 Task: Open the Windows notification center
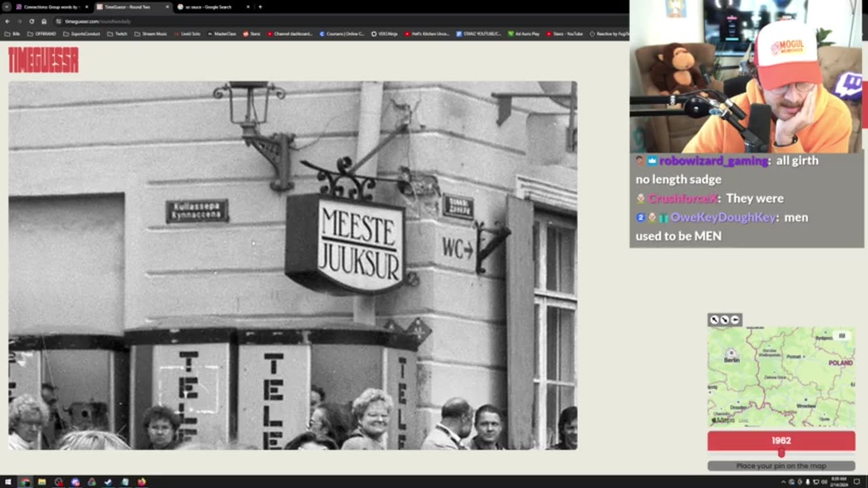coord(857,482)
